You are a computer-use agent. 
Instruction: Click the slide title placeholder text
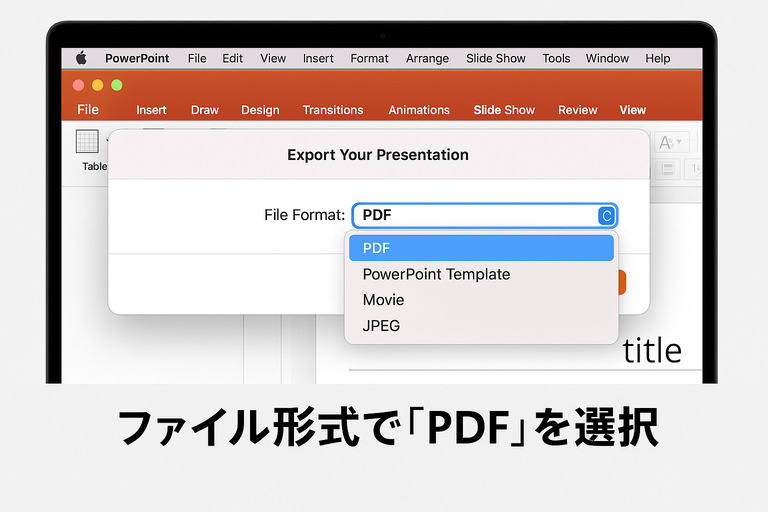(x=651, y=351)
